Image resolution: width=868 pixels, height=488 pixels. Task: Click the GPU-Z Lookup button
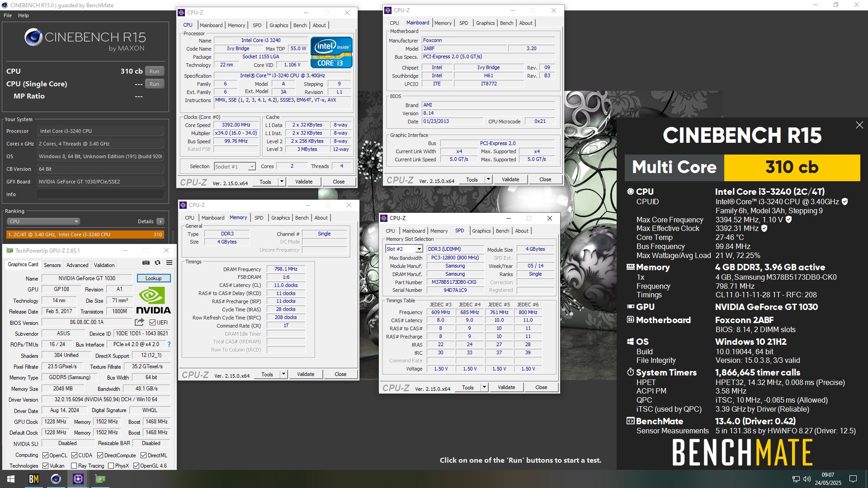[153, 278]
